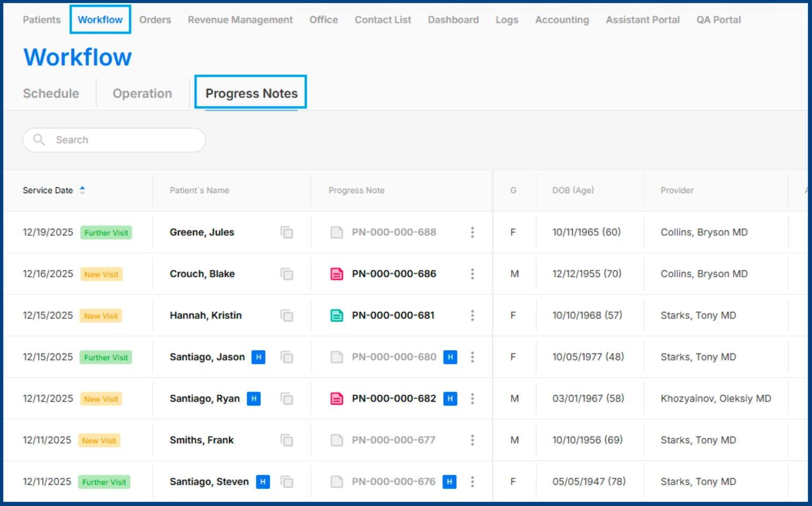Screen dimensions: 812x506
Task: Open patient Crouch, Blake
Action: [202, 274]
